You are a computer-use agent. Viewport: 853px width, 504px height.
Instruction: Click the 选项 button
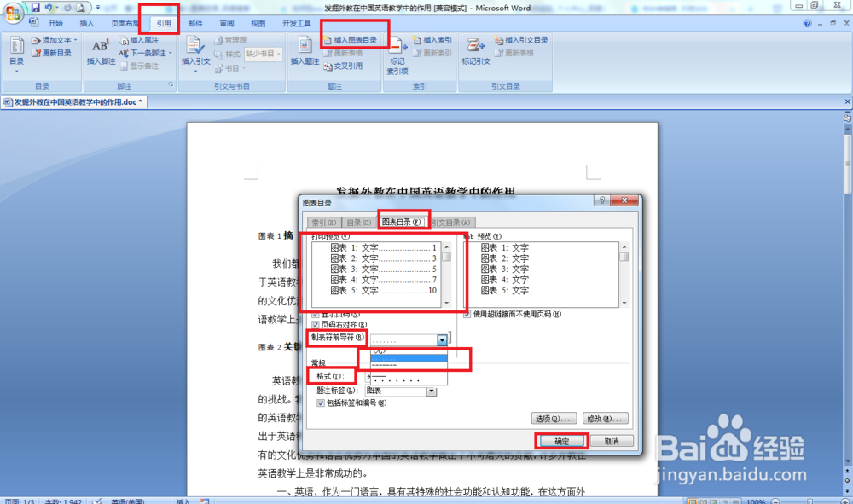coord(554,418)
